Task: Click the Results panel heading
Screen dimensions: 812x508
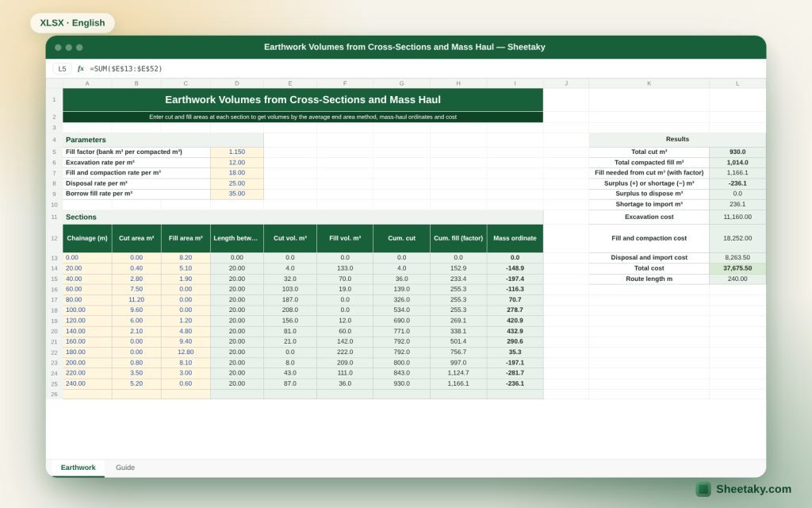Action: (x=677, y=140)
